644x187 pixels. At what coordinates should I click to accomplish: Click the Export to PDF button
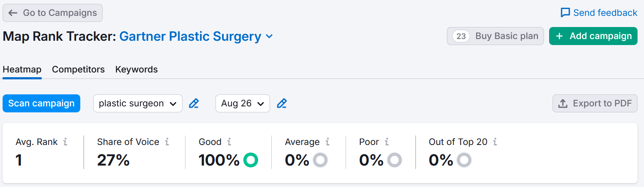tap(595, 103)
